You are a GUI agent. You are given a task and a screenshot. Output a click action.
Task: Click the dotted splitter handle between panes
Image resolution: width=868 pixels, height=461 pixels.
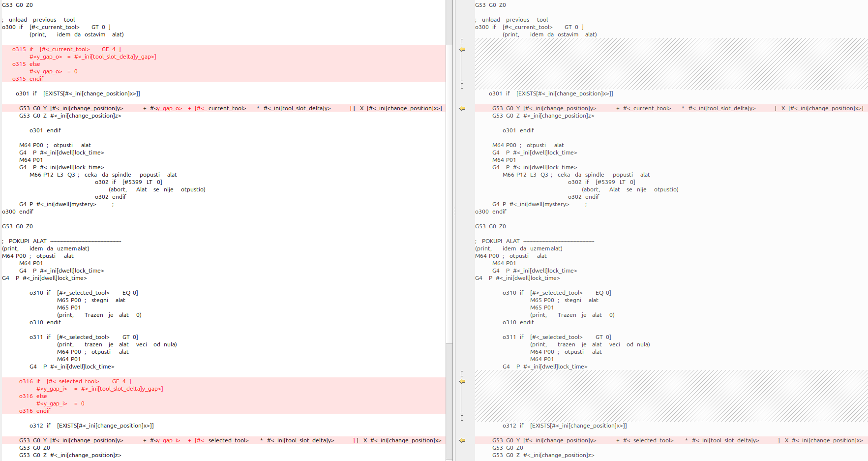[454, 212]
